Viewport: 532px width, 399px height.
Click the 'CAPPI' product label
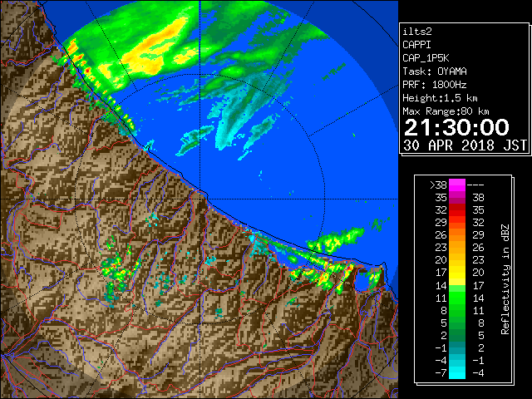click(x=416, y=45)
